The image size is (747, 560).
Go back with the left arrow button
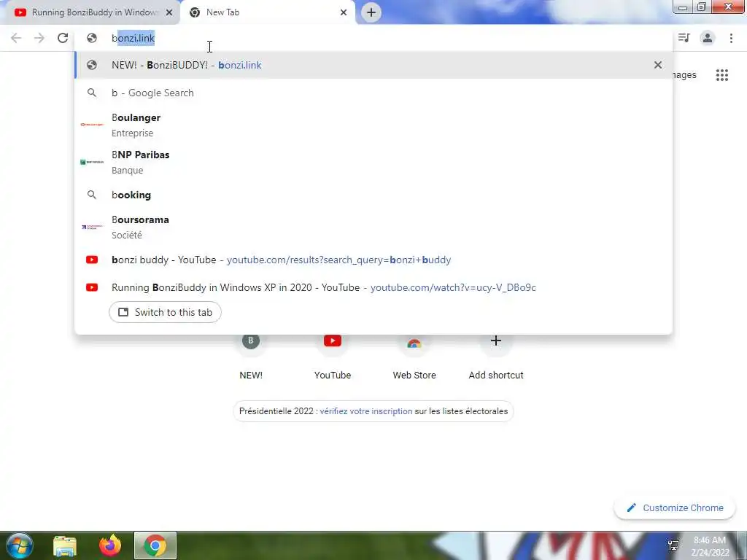16,38
